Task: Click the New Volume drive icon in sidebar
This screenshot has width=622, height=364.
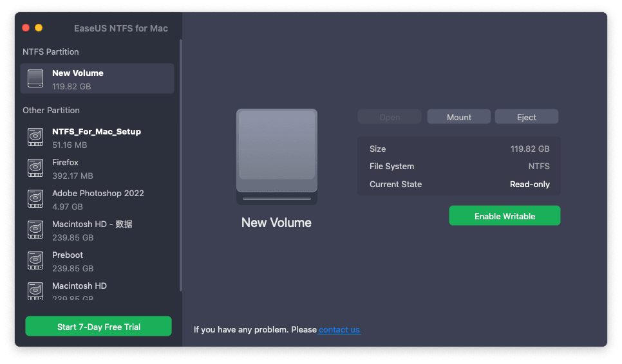Action: pos(35,78)
